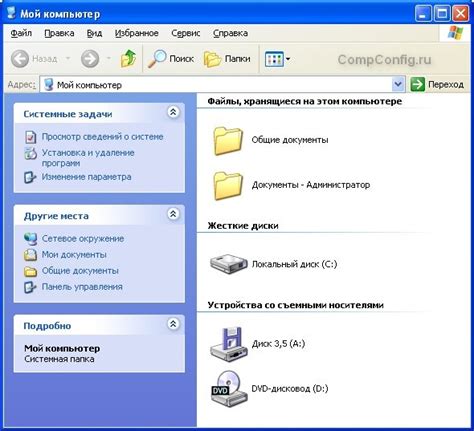Open the Сервис menu
This screenshot has height=431, width=474.
pos(186,33)
